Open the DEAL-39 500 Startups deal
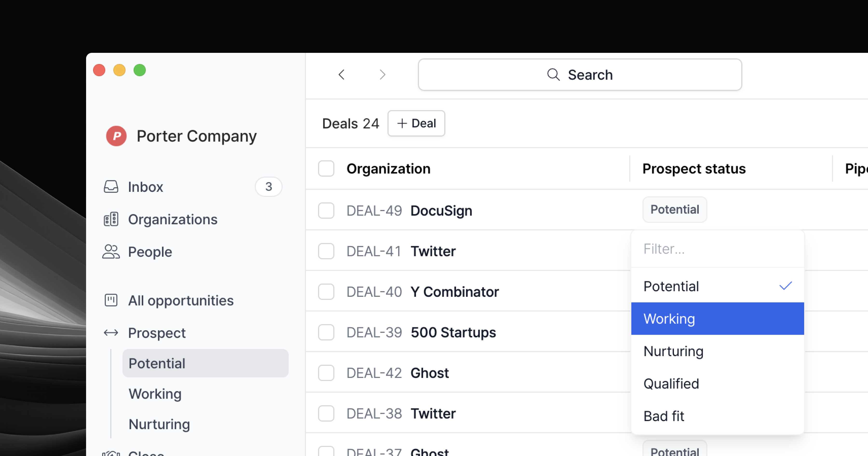This screenshot has width=868, height=456. point(453,332)
